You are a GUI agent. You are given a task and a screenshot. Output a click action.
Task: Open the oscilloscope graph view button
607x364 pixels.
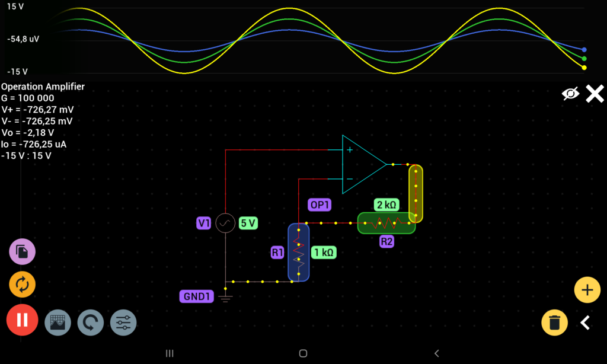pyautogui.click(x=57, y=323)
